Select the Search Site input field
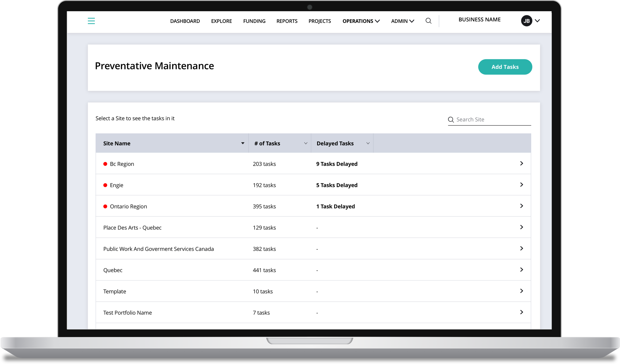The image size is (620, 364). pos(490,119)
